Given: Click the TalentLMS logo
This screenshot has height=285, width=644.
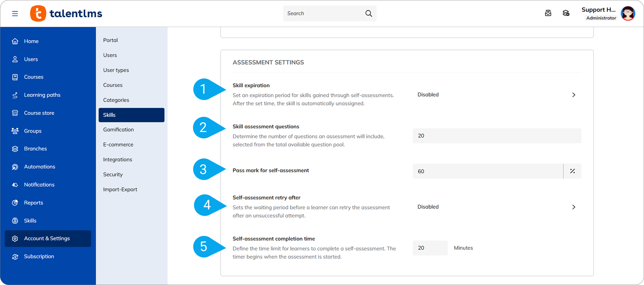Looking at the screenshot, I should pos(66,13).
